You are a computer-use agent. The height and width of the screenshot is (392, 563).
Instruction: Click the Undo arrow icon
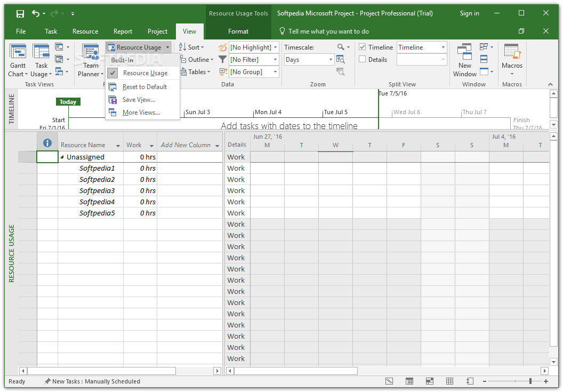[36, 13]
